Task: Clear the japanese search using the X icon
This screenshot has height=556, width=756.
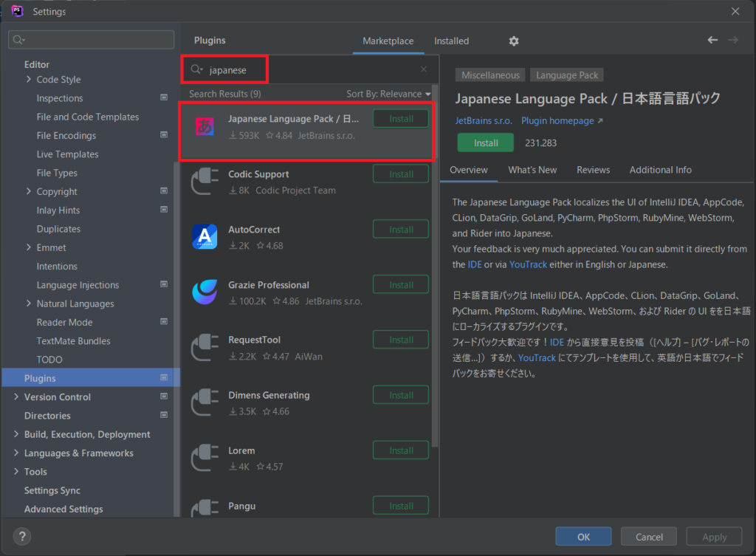Action: pyautogui.click(x=423, y=69)
